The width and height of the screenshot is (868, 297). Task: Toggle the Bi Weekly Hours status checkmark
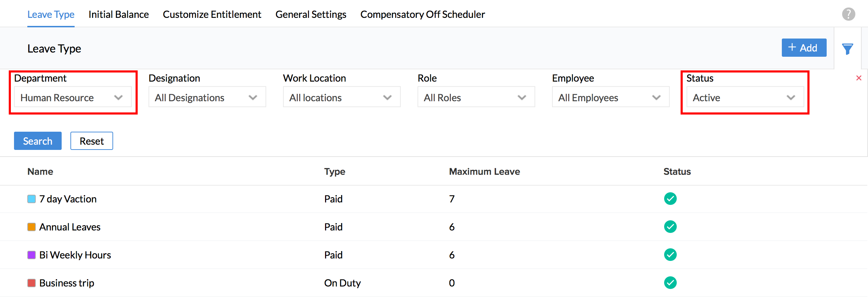pos(670,255)
